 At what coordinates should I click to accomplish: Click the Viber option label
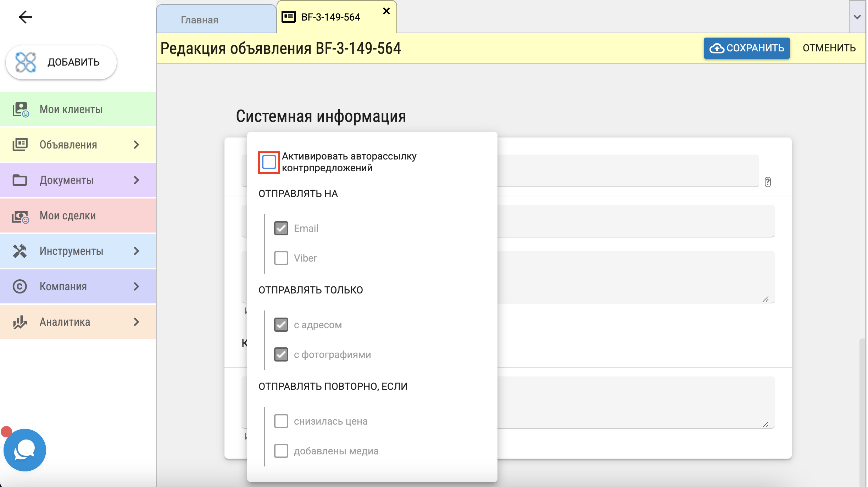click(x=305, y=258)
